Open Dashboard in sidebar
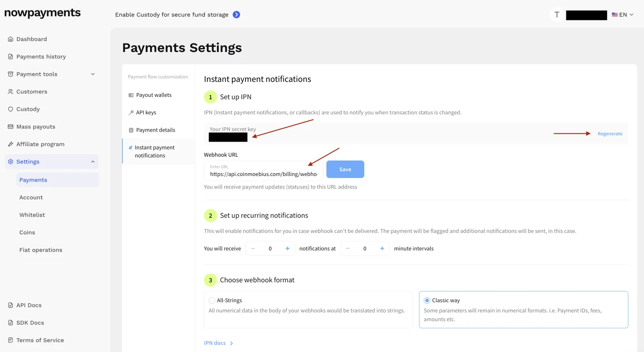This screenshot has height=352, width=644. (x=32, y=39)
